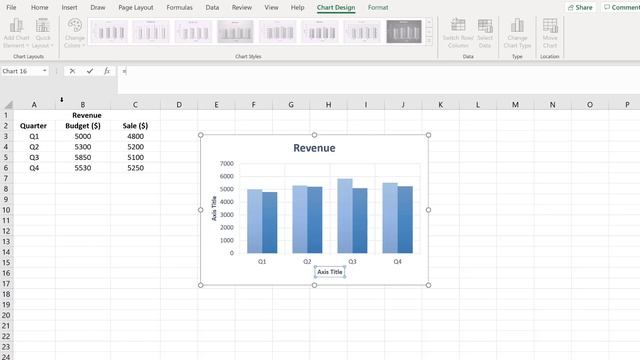Switch to the Draw tab
This screenshot has height=360, width=640.
coord(98,7)
